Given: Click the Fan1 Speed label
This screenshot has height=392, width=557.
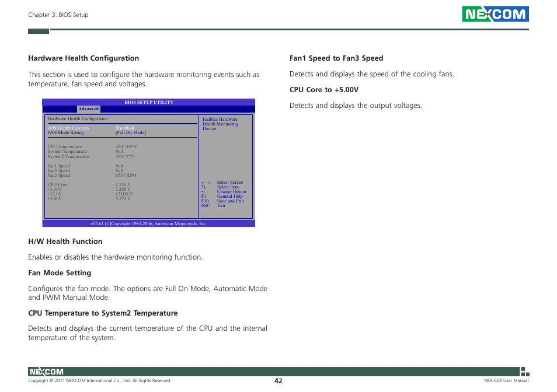Looking at the screenshot, I should click(58, 166).
